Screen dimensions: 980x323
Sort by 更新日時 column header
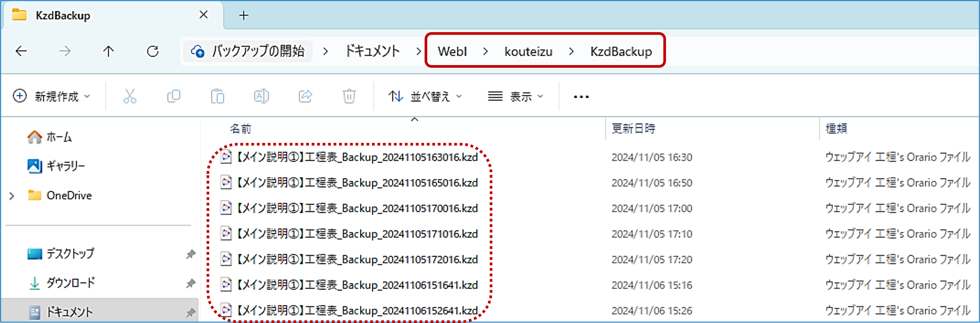coord(633,129)
